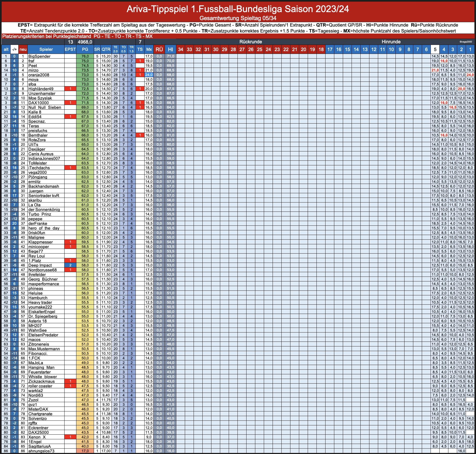The width and height of the screenshot is (476, 454).
Task: Select player name 'Zickzackmaus'
Action: click(41, 381)
